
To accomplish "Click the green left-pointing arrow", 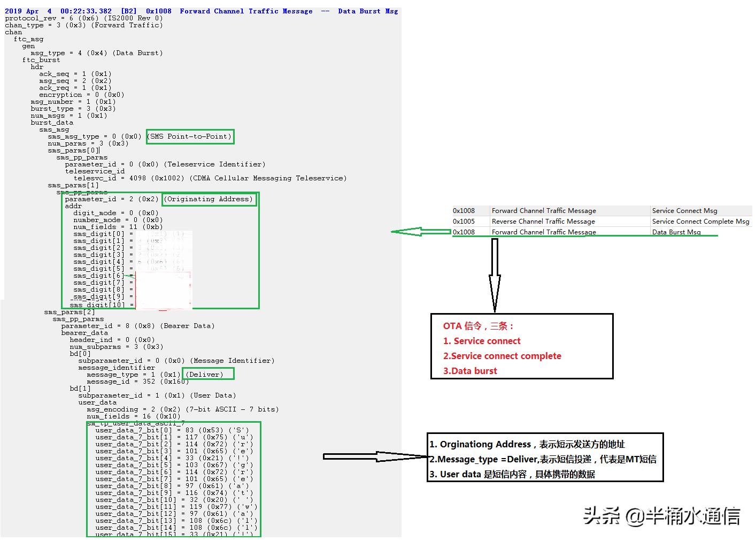I will (421, 232).
